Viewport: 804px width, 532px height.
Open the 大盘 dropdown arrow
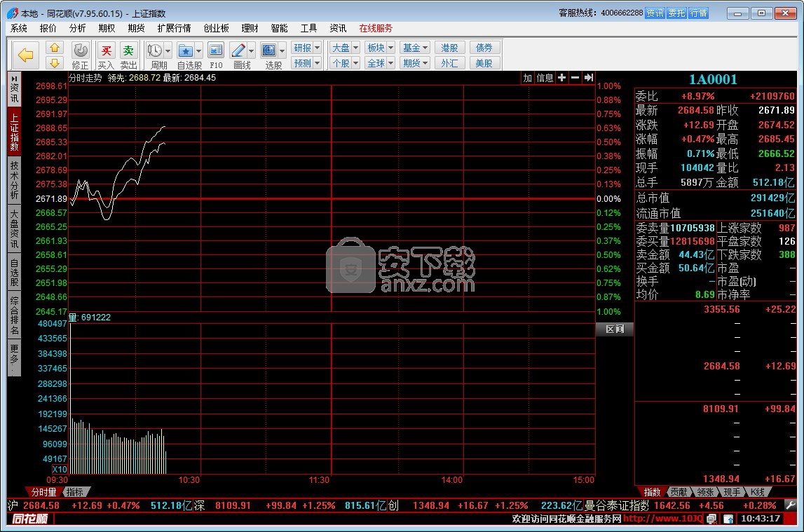(x=355, y=48)
